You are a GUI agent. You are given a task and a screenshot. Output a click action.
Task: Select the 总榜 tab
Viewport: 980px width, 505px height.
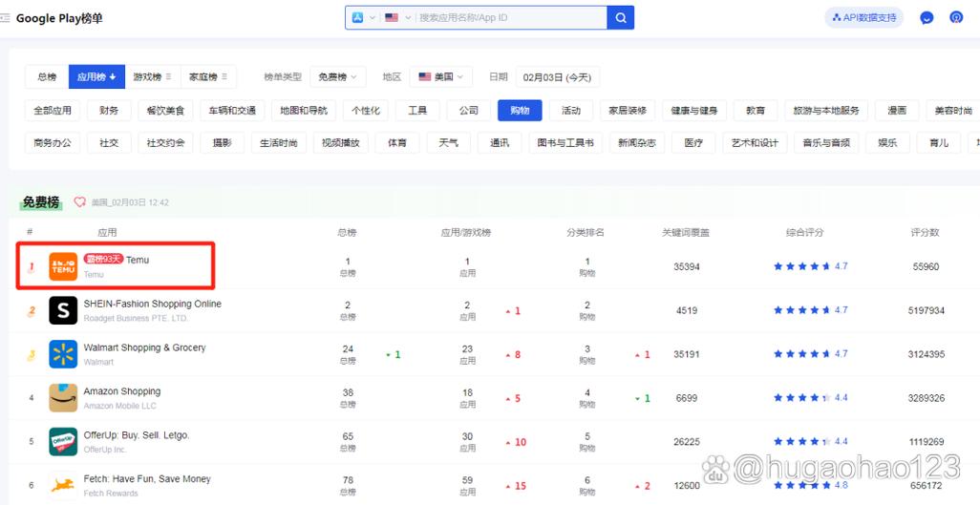click(x=47, y=77)
